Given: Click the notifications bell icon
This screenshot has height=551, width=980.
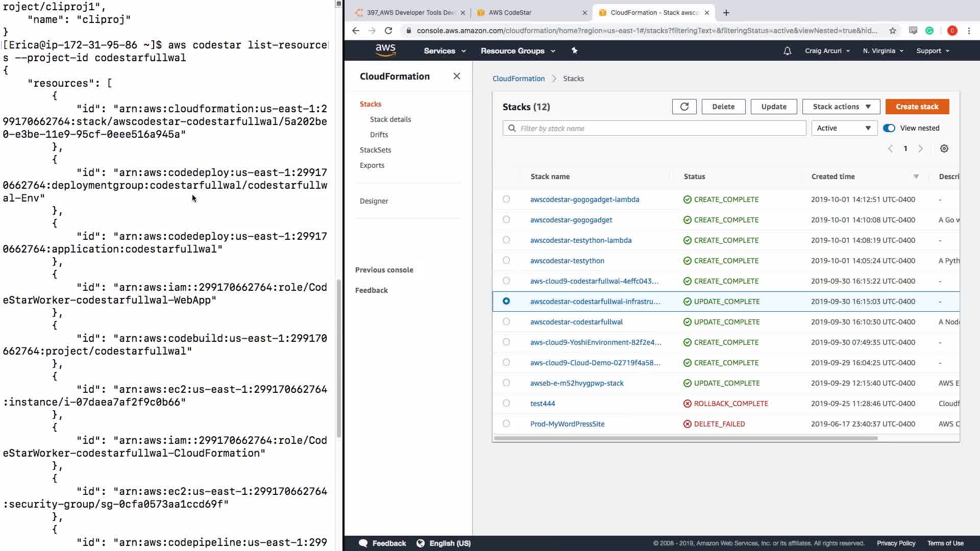Looking at the screenshot, I should click(x=787, y=51).
